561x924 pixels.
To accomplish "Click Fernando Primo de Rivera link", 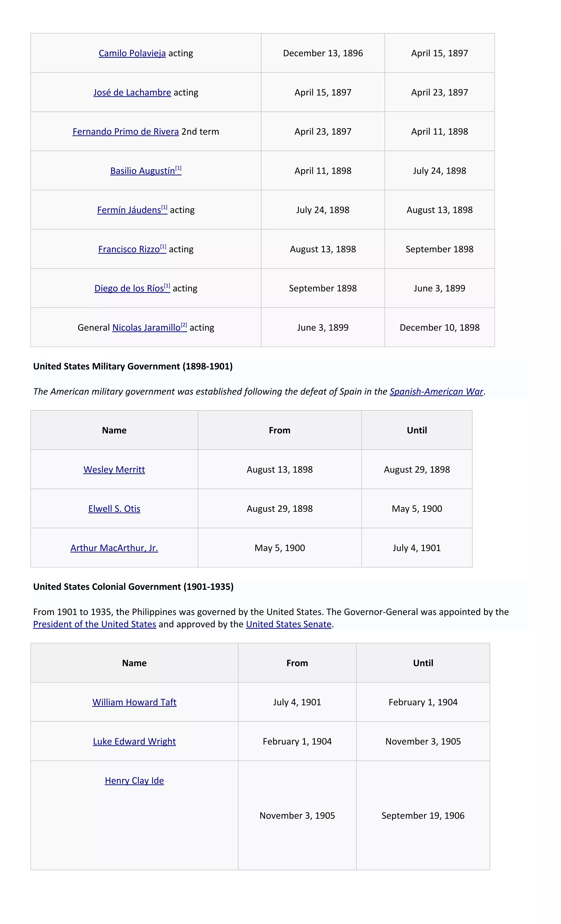I will point(126,131).
